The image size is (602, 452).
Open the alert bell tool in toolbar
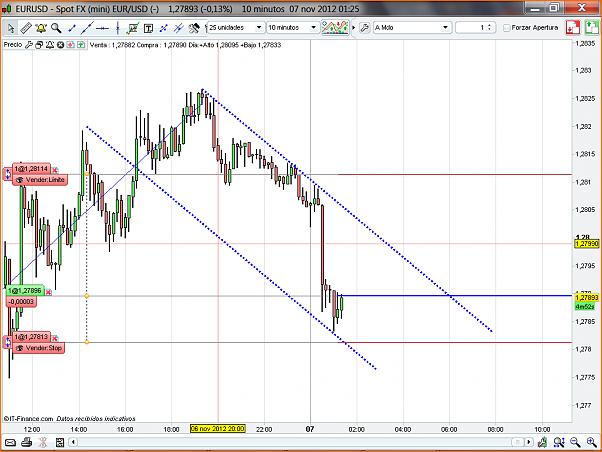pyautogui.click(x=41, y=28)
